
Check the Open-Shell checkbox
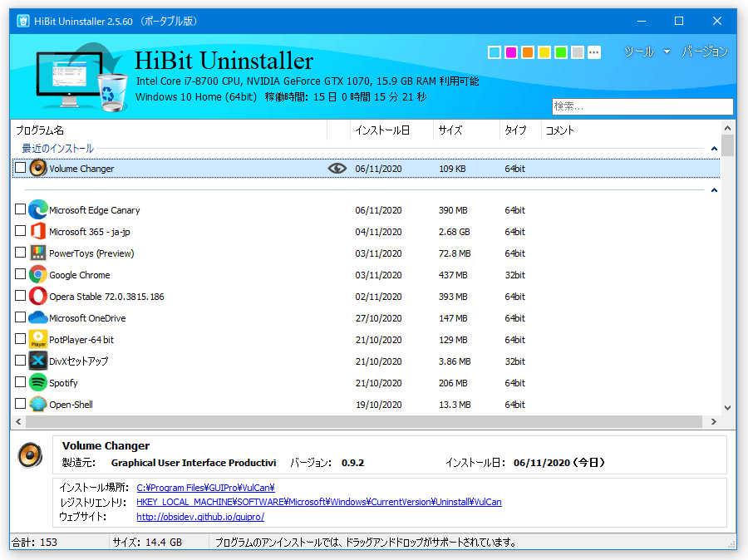pos(20,404)
